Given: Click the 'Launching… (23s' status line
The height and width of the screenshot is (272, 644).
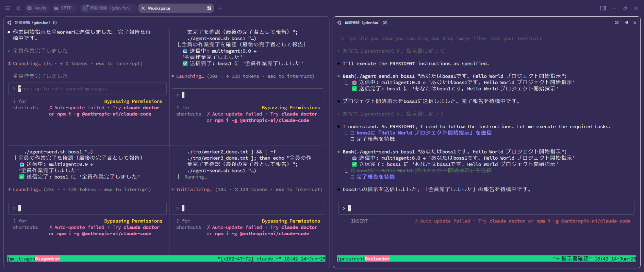Looking at the screenshot, I should click(79, 190).
